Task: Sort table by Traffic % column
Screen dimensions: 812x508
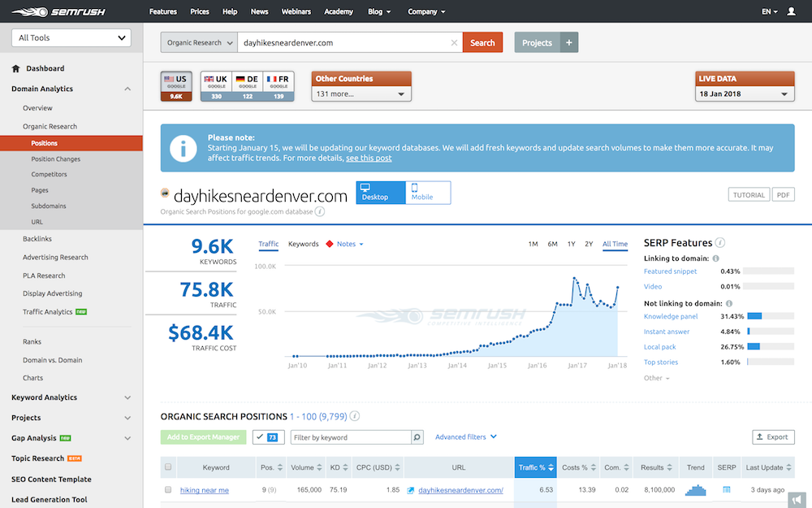Action: tap(535, 467)
